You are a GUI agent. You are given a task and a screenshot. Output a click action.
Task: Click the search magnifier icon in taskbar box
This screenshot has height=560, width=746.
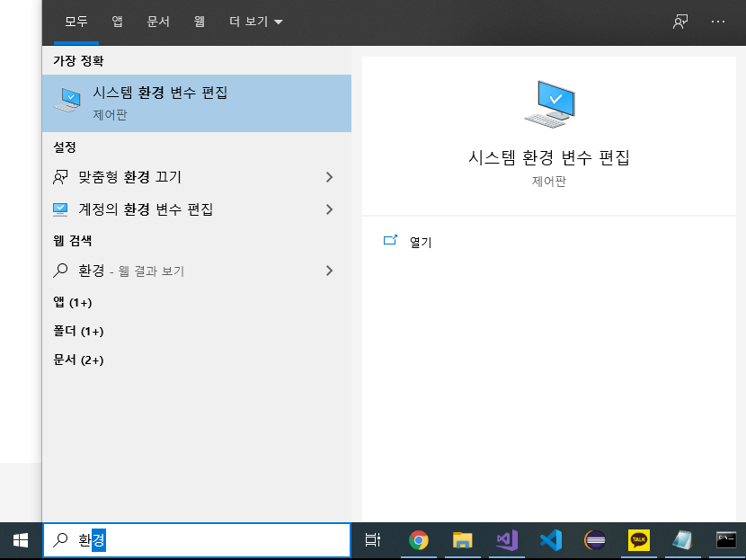(x=60, y=539)
